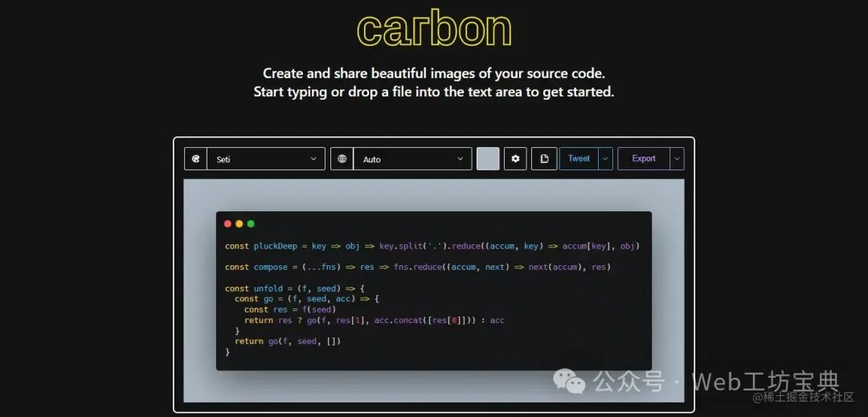Screen dimensions: 868x417
Task: Click the 'const unfold' code line
Action: tap(294, 288)
